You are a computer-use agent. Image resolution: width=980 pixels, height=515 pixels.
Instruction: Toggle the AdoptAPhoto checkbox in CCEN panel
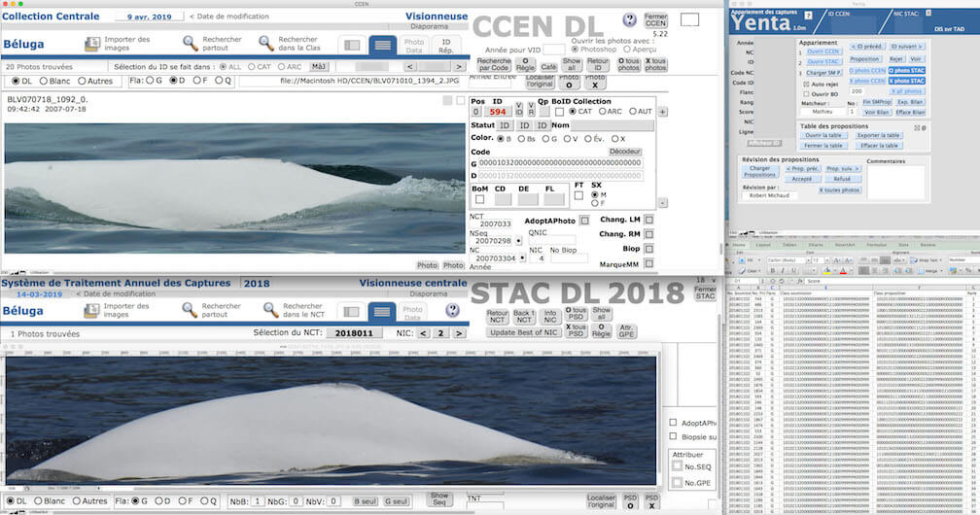tap(583, 221)
